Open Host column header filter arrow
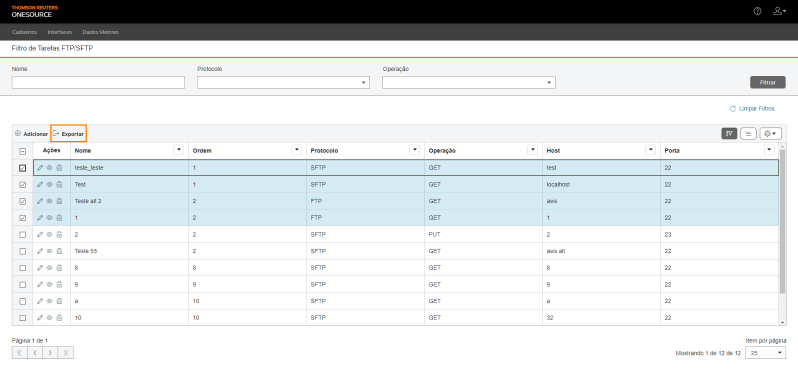Image resolution: width=798 pixels, height=375 pixels. click(x=650, y=150)
